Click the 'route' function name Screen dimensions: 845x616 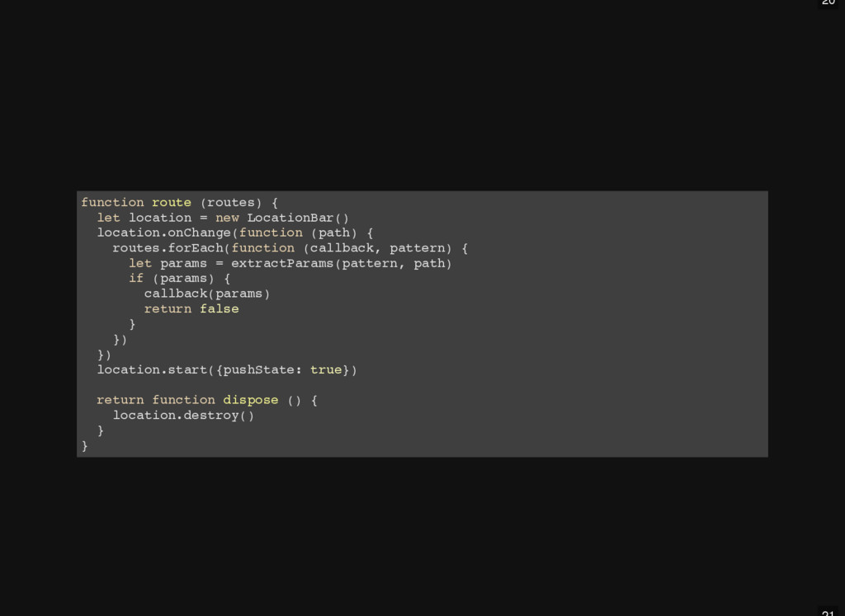tap(172, 203)
